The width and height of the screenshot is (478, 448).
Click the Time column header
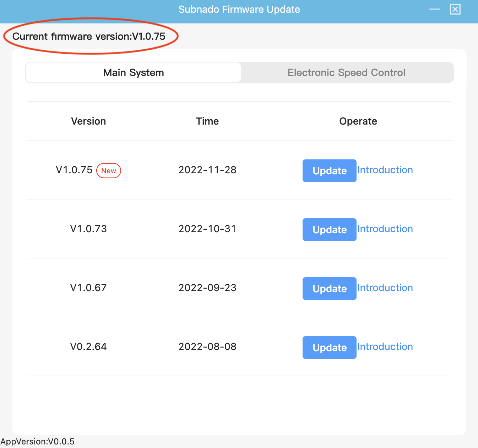click(x=207, y=121)
